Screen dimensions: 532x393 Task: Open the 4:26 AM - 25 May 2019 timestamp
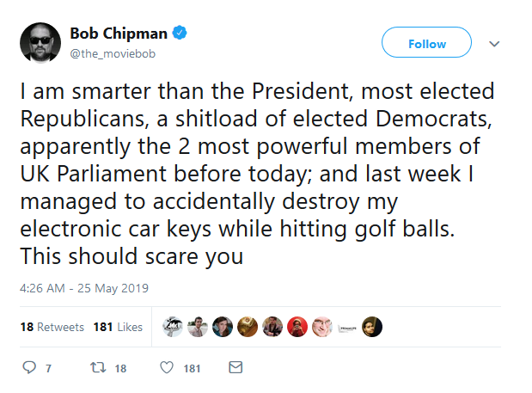pos(84,288)
